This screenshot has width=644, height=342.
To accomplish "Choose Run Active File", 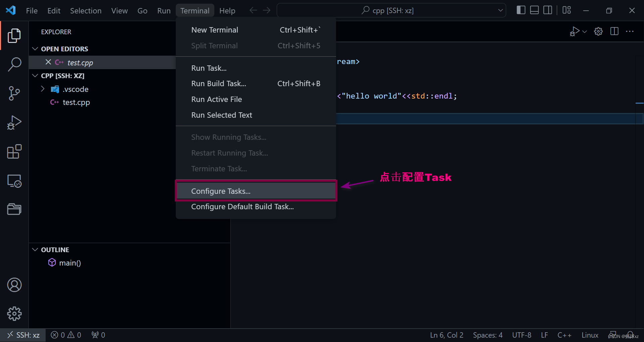I will (256, 99).
